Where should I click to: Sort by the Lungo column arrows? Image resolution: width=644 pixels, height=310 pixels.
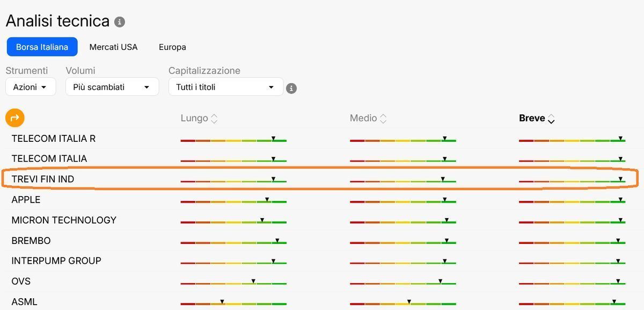(214, 119)
